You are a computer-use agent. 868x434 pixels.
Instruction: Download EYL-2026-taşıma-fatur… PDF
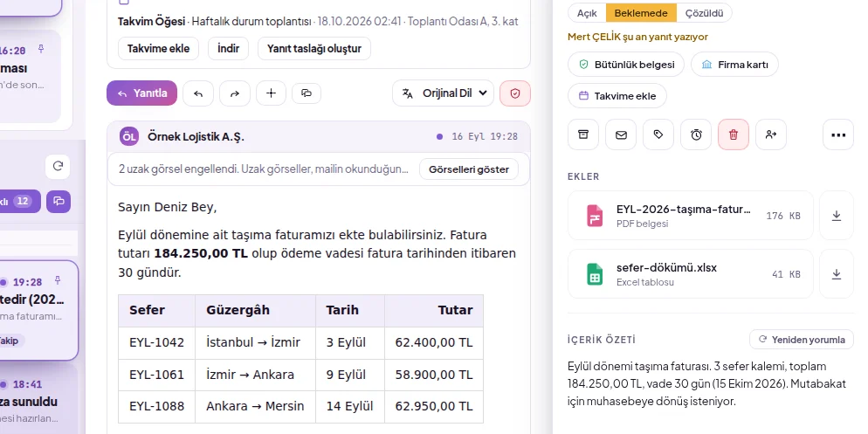[x=837, y=216]
